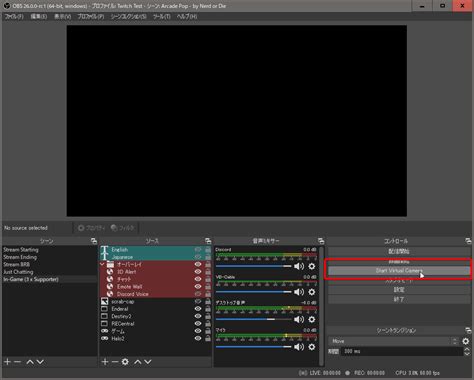Click the English text source icon
Screen dimensions: 474x380
tap(105, 250)
